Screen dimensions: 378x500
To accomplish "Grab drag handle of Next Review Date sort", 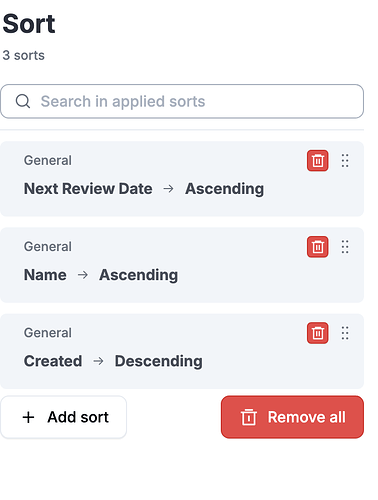I will coord(345,161).
